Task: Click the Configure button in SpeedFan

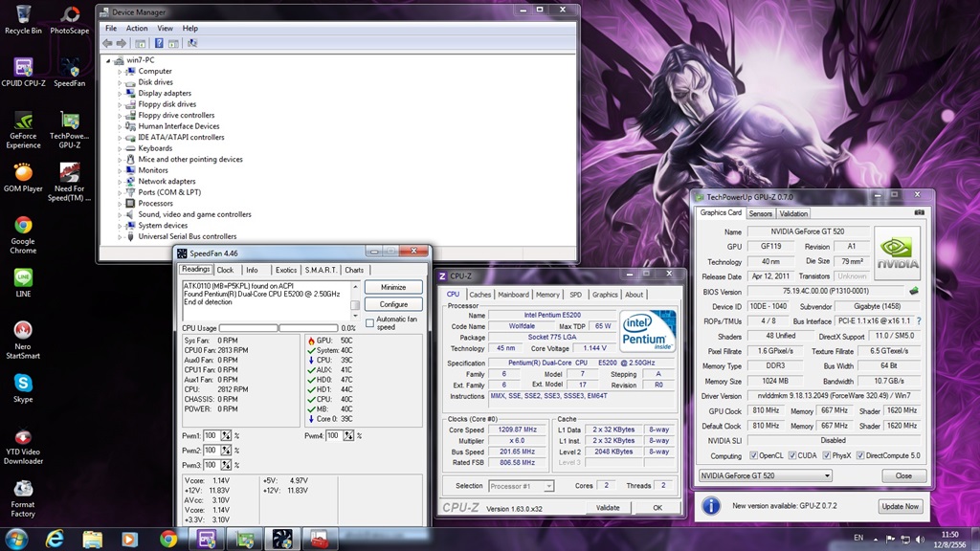Action: coord(393,304)
